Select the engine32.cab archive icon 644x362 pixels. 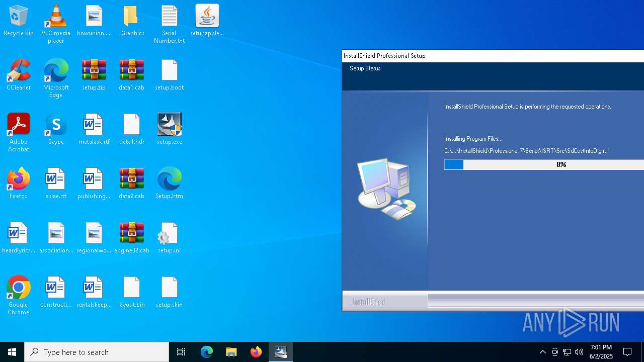pos(131,238)
